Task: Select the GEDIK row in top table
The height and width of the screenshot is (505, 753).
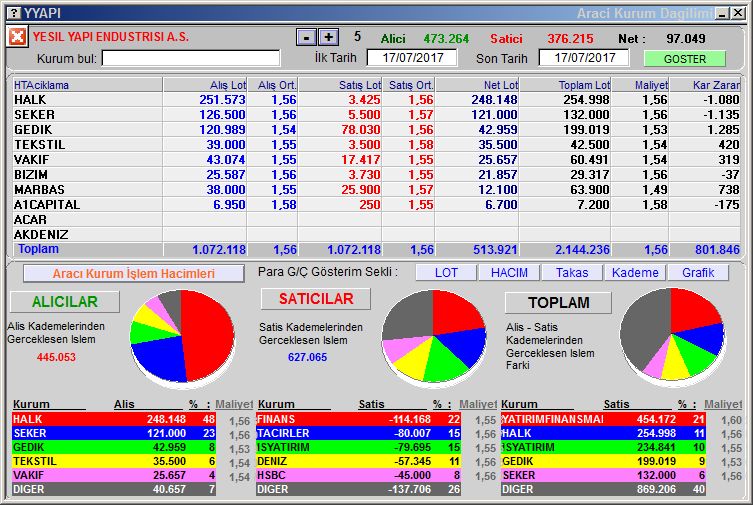Action: point(376,130)
